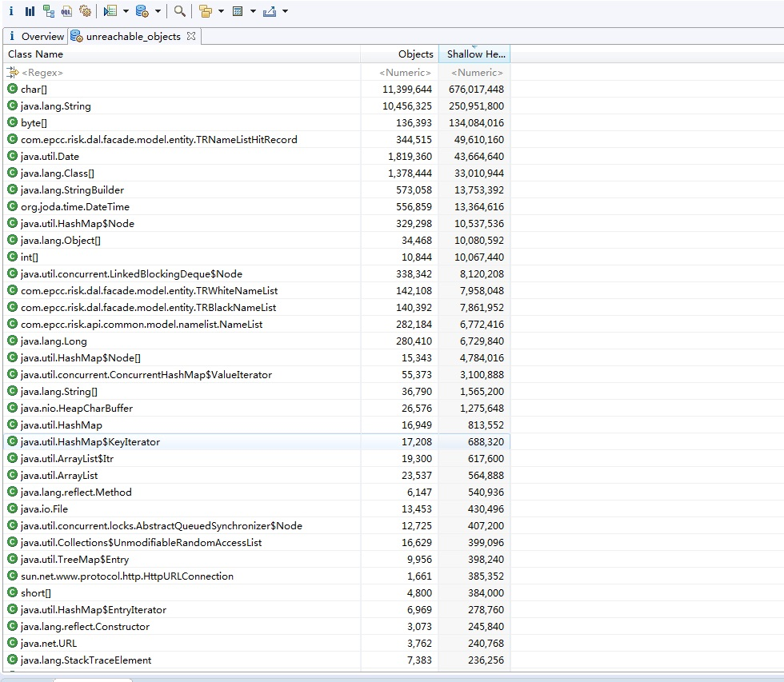The image size is (784, 682).
Task: Click the class icon beside java.util.Date
Action: point(13,157)
